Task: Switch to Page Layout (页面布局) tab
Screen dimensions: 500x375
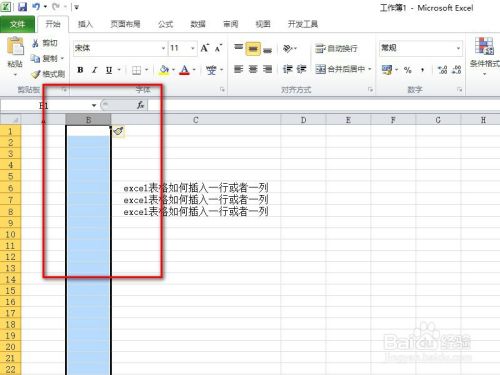Action: [125, 24]
